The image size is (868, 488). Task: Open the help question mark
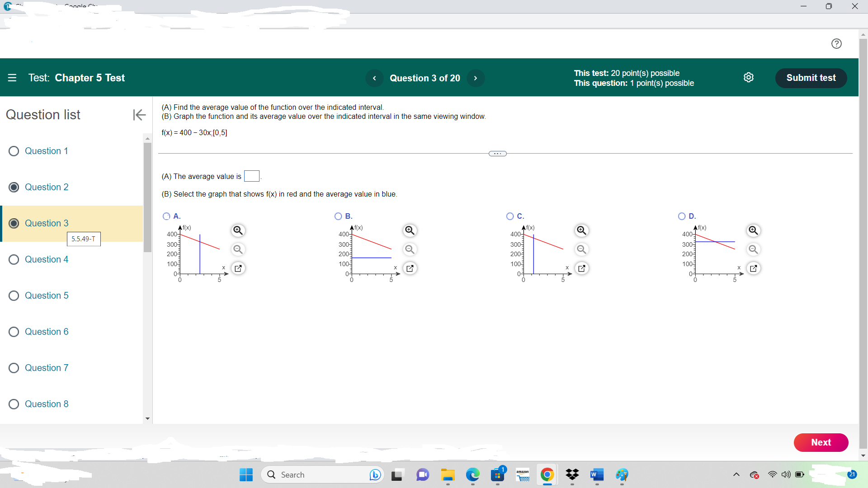(837, 43)
